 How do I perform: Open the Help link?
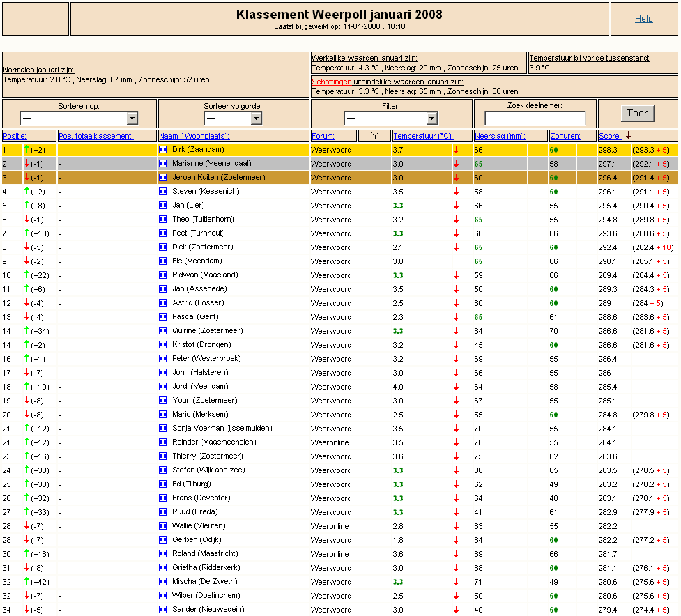pyautogui.click(x=643, y=19)
